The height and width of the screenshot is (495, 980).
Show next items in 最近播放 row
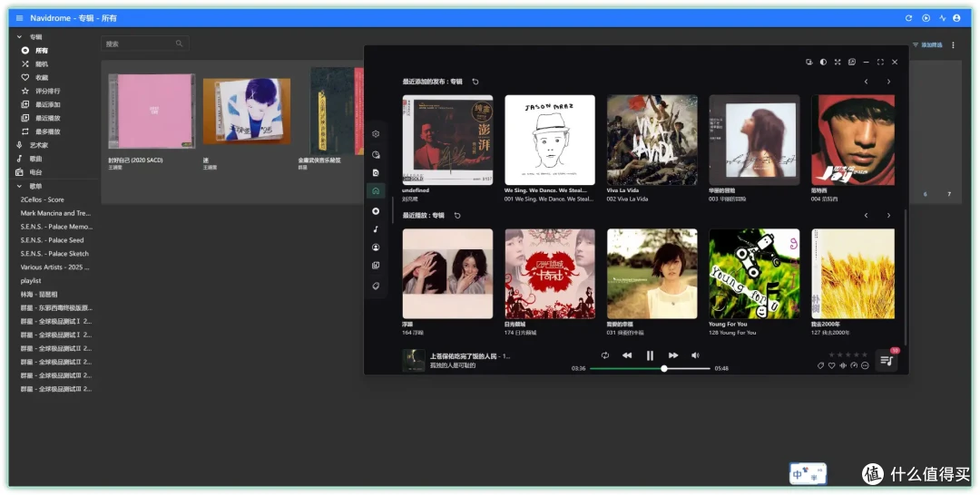tap(888, 216)
